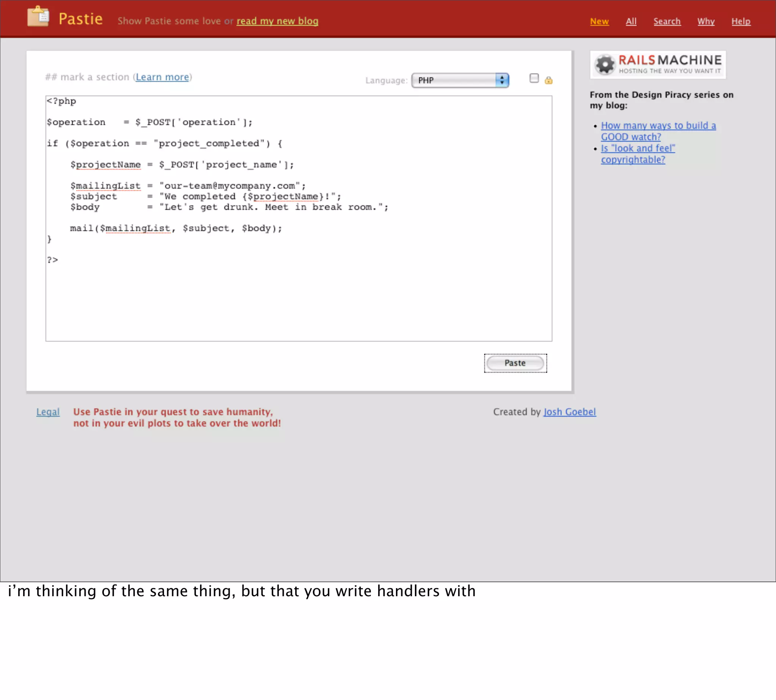Click the Legal footer link

click(x=48, y=412)
